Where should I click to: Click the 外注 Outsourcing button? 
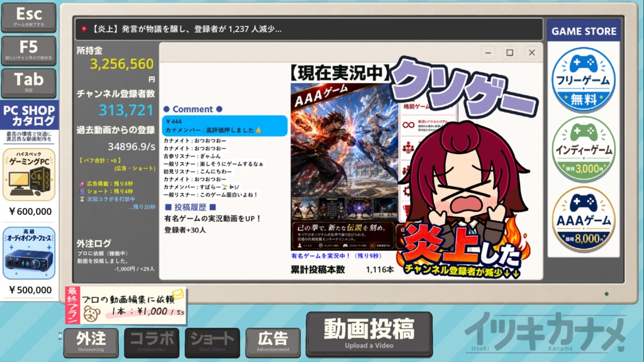[x=91, y=343]
